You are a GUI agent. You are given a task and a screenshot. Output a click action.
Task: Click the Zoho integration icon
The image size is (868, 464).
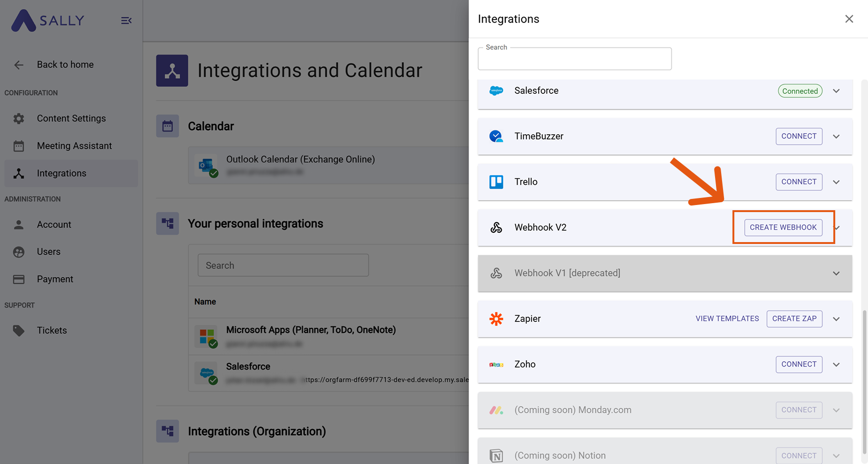(496, 364)
